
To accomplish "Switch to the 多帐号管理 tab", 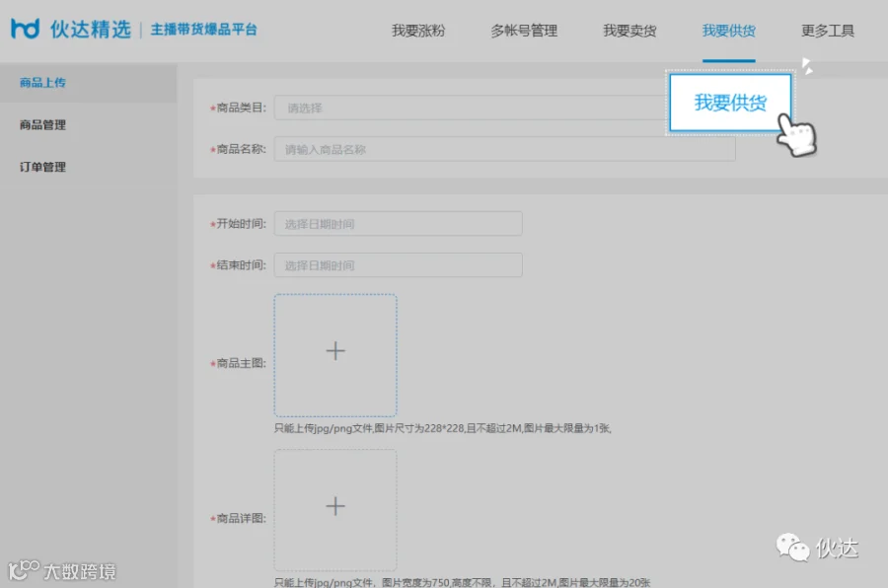I will tap(524, 31).
